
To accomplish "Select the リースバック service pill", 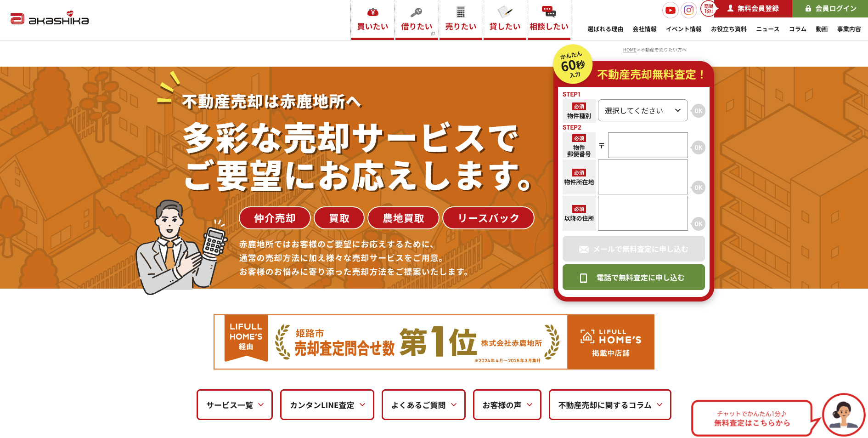I will 488,218.
